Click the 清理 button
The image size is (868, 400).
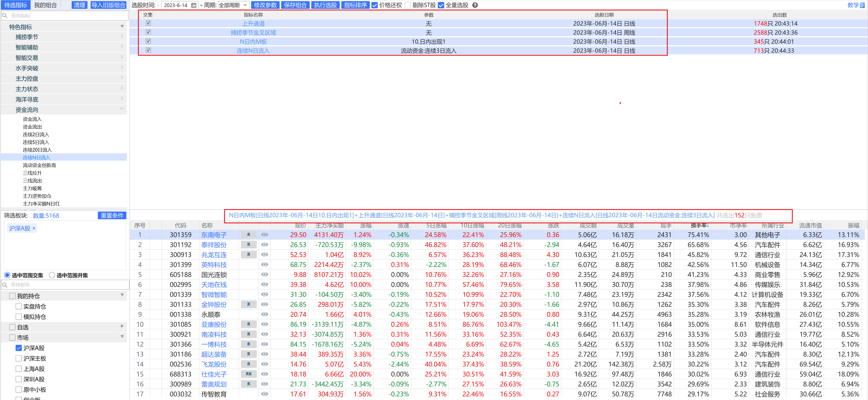(x=80, y=5)
